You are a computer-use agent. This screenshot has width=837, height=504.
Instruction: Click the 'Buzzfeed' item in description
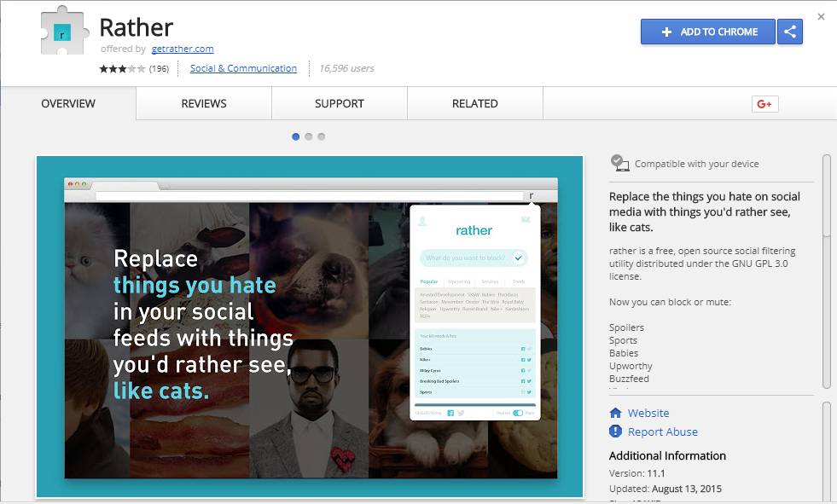[x=629, y=379]
